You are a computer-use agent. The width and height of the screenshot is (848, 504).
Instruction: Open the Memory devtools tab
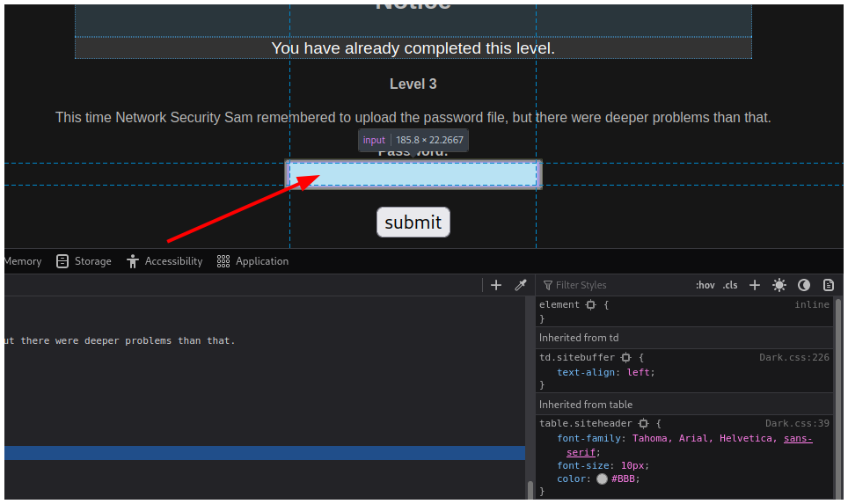22,261
